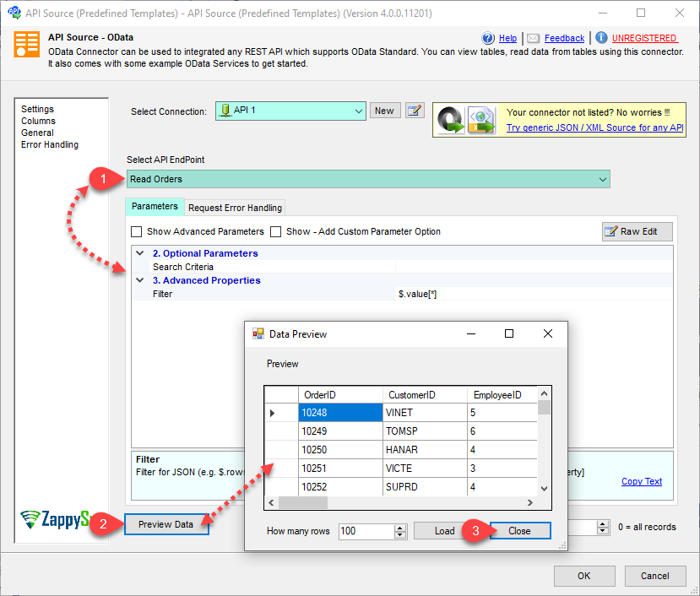The width and height of the screenshot is (700, 596).
Task: Click the Copy Text link
Action: click(642, 481)
